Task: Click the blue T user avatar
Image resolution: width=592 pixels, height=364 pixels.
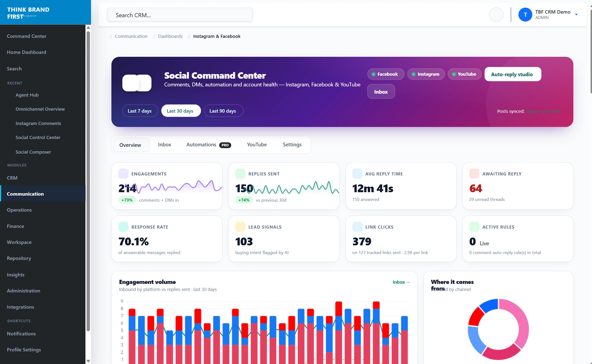Action: [525, 15]
